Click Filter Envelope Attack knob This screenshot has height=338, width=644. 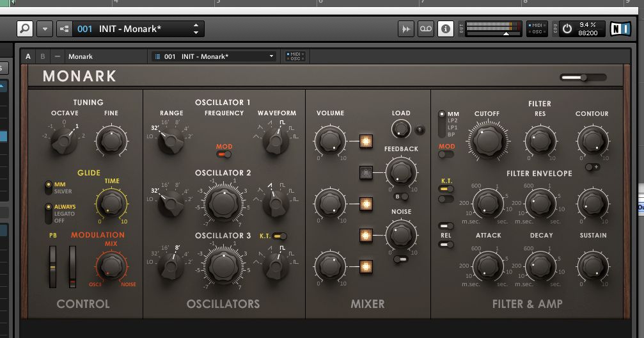pyautogui.click(x=488, y=204)
